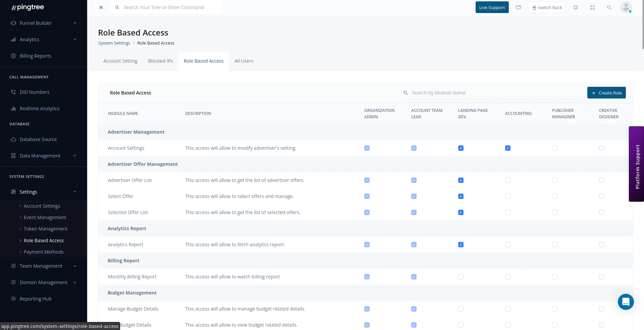
Task: Open the All Users tab
Action: (x=244, y=61)
